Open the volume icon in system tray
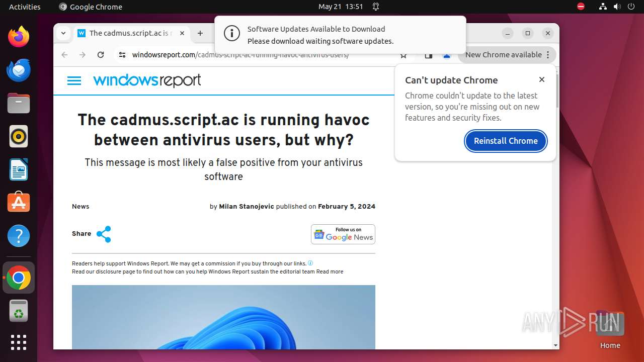 [x=617, y=7]
